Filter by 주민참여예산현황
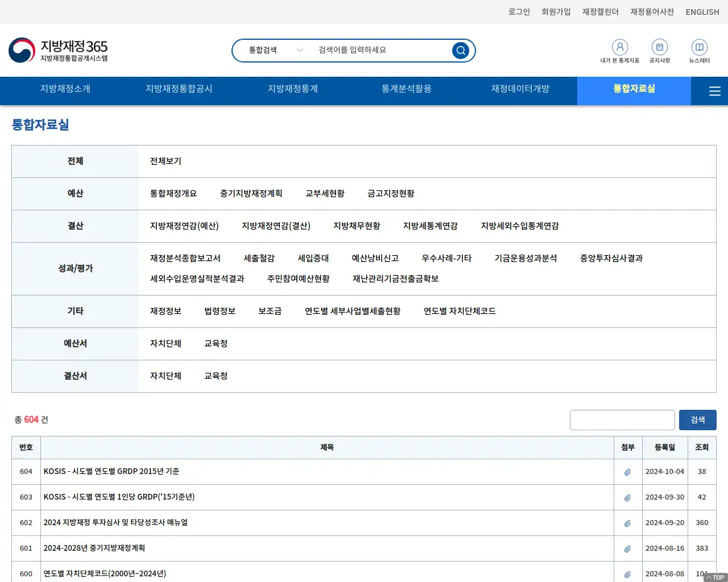Image resolution: width=728 pixels, height=582 pixels. tap(299, 279)
